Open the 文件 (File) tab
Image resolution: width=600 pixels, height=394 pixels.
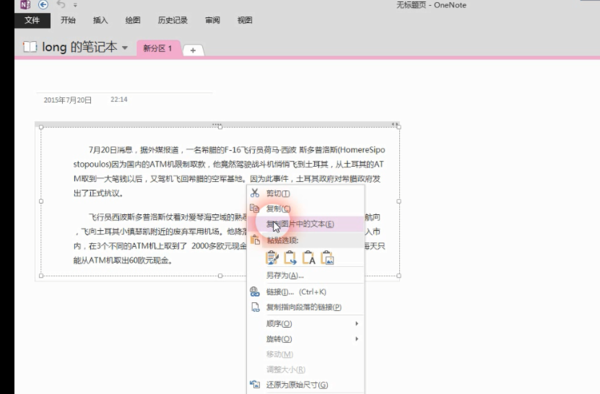(32, 20)
